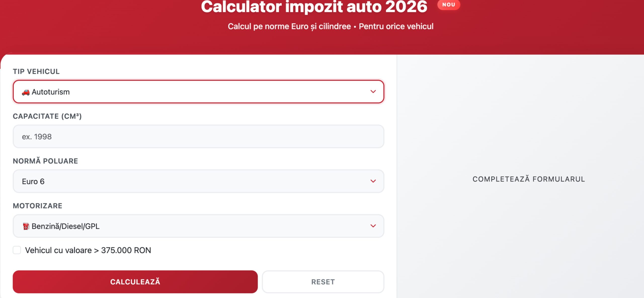The image size is (644, 298).
Task: Click the COMPLETEAZĂ FORMULARUL placeholder text
Action: pyautogui.click(x=528, y=179)
